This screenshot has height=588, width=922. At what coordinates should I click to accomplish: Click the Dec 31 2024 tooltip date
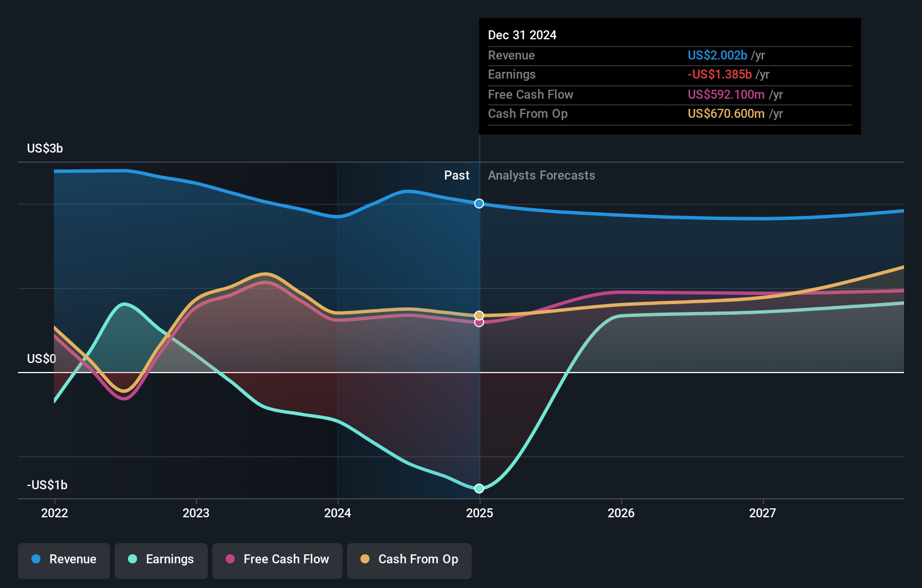pyautogui.click(x=522, y=35)
